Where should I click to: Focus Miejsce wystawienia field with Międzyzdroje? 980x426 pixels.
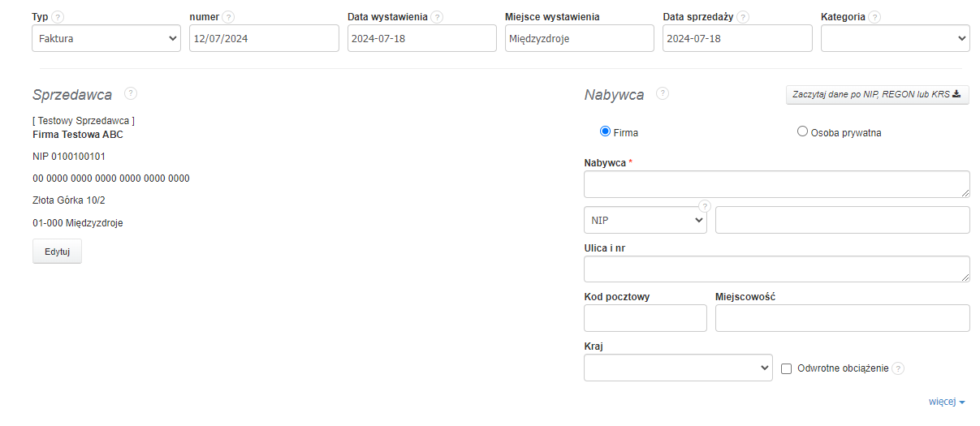580,38
